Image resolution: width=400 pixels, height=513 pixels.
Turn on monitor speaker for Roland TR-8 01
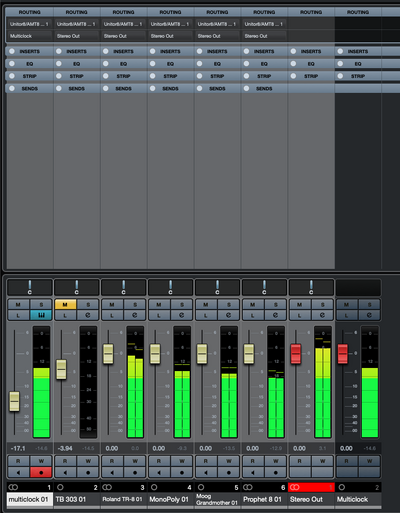(x=112, y=472)
